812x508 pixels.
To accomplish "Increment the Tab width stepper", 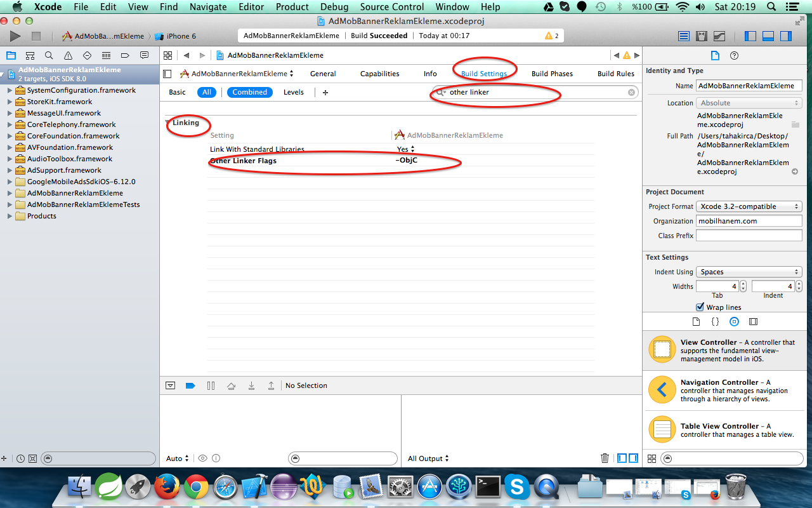I will [x=743, y=284].
